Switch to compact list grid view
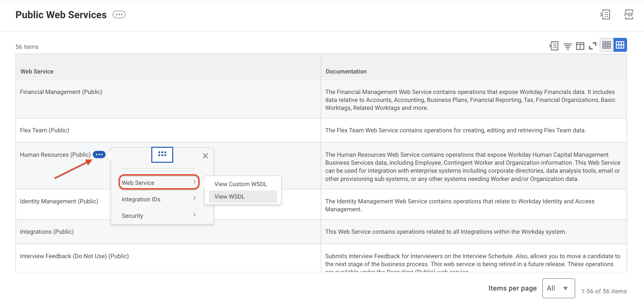Screen dimensions: 644x306 coord(607,45)
